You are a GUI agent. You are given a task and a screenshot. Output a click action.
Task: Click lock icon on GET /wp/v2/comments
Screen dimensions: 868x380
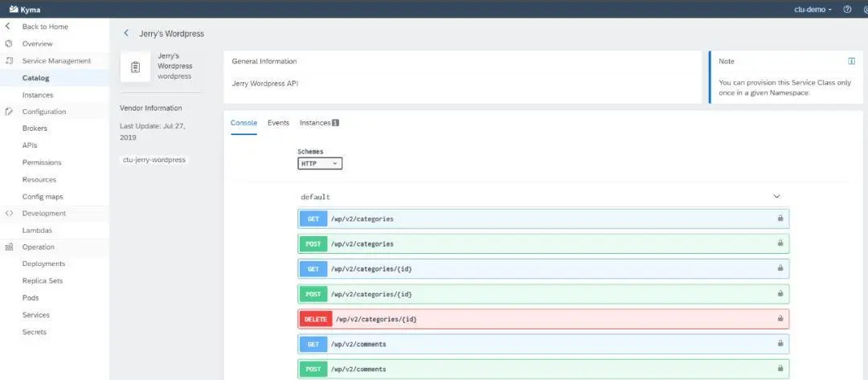780,344
